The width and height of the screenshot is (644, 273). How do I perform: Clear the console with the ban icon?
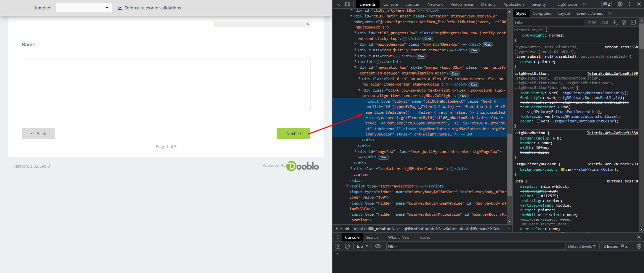point(347,246)
